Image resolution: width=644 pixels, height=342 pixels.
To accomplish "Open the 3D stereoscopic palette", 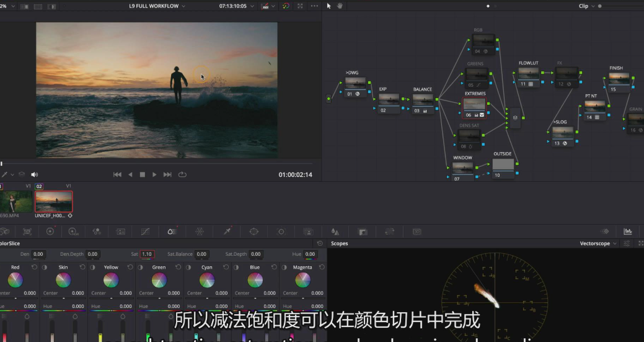I will (417, 232).
